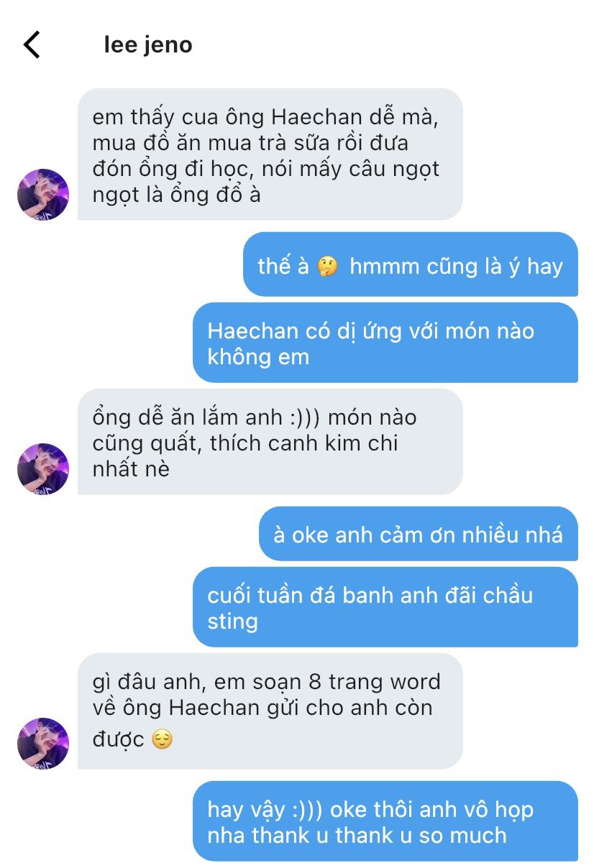Screen dimensions: 594x868
Task: Tap the 'thank u thank u so much' bubble
Action: point(385,821)
